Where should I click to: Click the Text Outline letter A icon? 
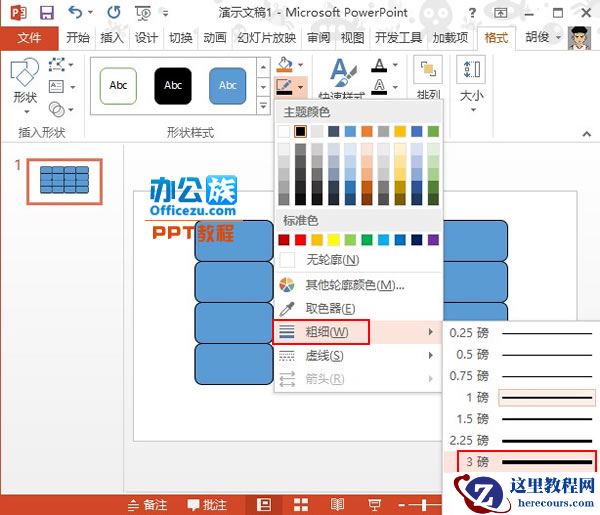[x=379, y=86]
